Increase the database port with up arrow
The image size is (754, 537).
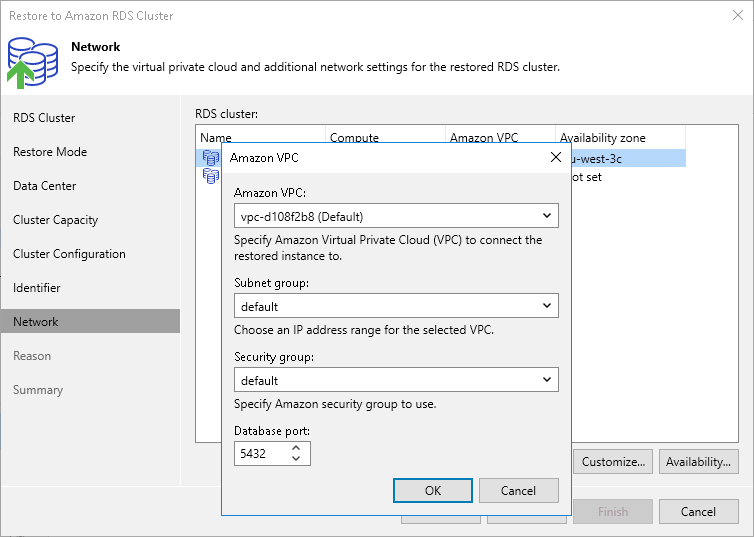pyautogui.click(x=296, y=449)
